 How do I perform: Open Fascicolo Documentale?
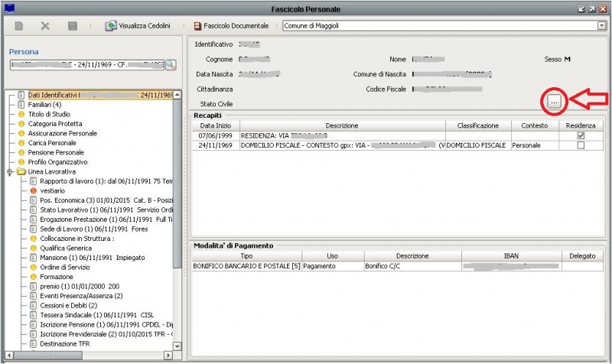[231, 26]
